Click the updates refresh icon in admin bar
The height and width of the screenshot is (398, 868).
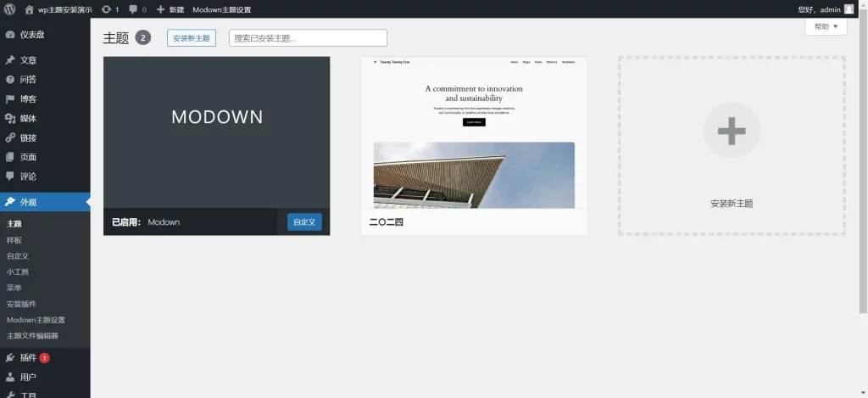coord(106,9)
